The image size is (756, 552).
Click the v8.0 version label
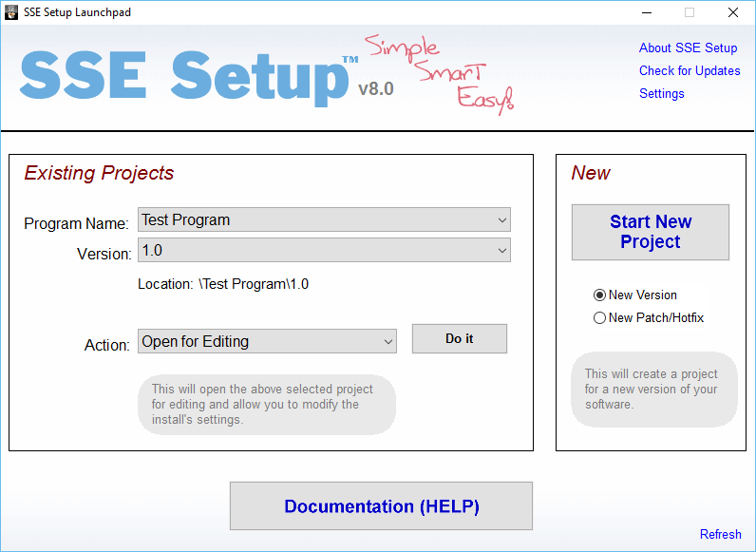point(375,88)
